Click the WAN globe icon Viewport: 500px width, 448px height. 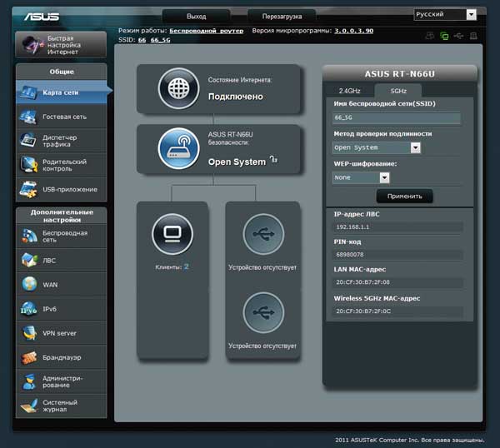tap(29, 284)
